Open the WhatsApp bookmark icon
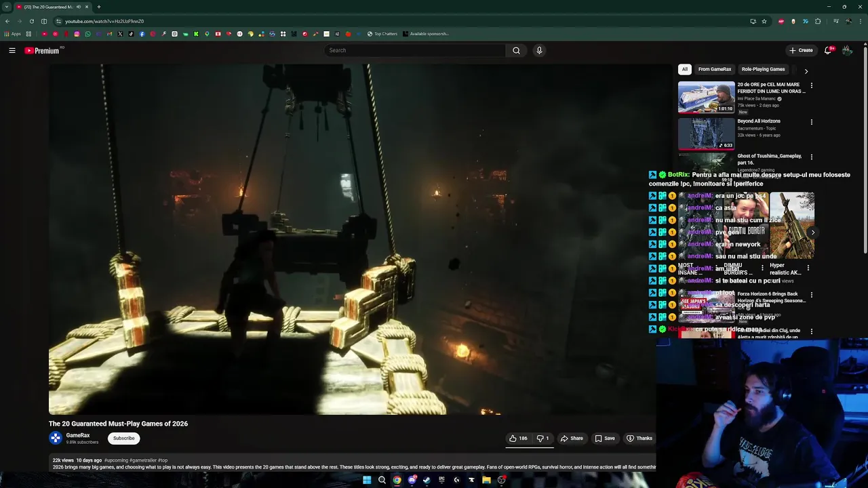This screenshot has height=488, width=868. [x=87, y=34]
